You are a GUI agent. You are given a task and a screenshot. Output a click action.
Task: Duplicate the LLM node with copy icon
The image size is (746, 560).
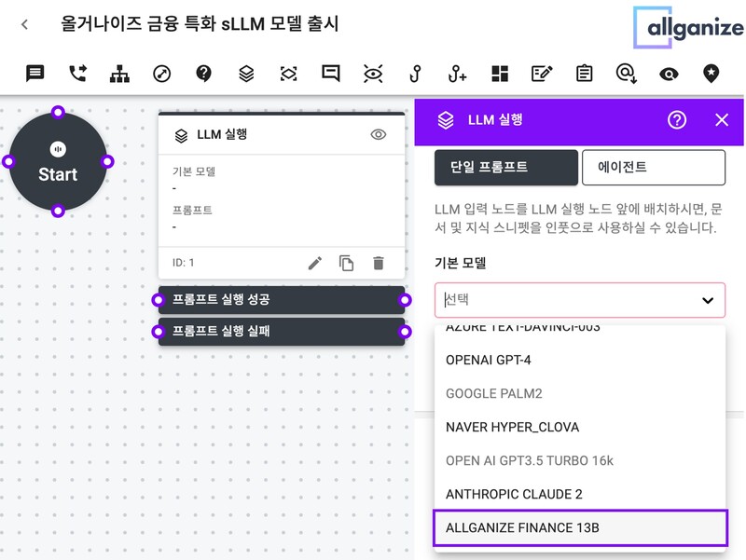(x=347, y=263)
